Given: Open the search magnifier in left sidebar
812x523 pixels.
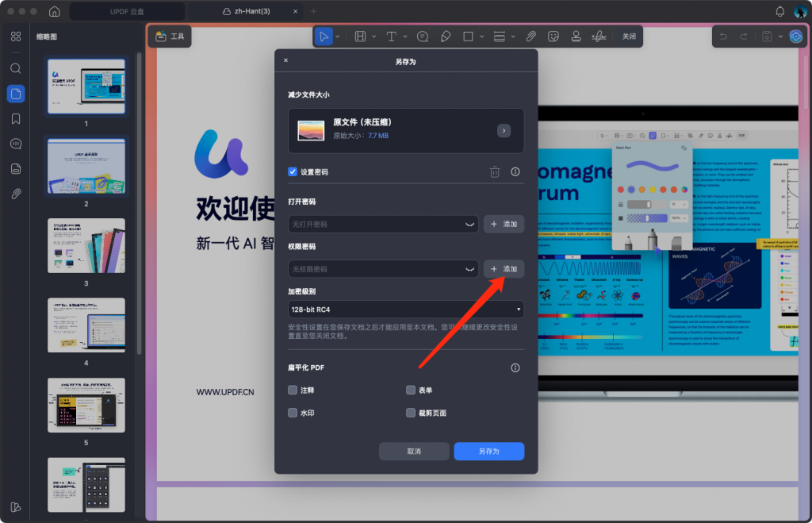Looking at the screenshot, I should click(x=16, y=68).
